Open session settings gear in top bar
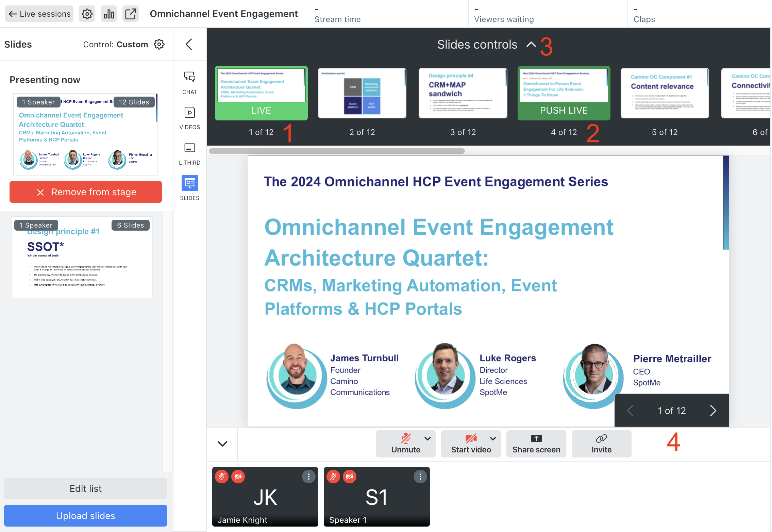The height and width of the screenshot is (532, 772). pos(87,14)
